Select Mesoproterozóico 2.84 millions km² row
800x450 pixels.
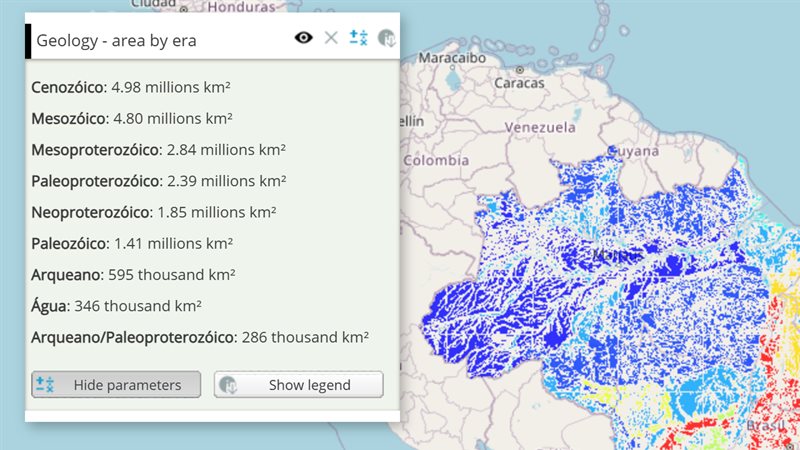(x=158, y=149)
